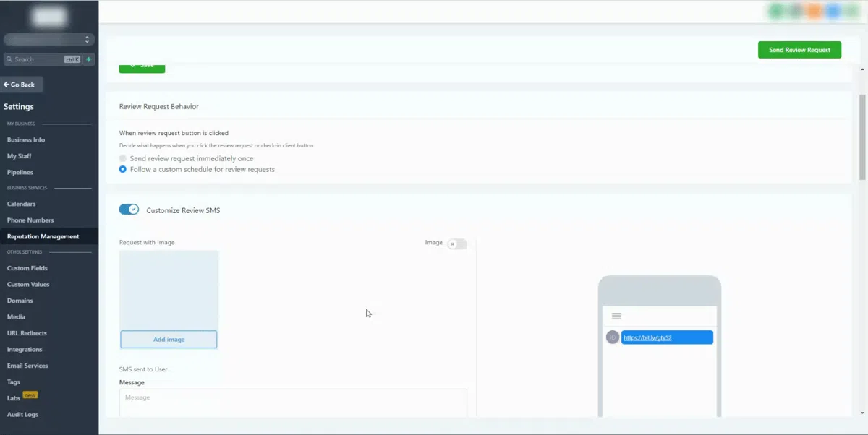Open Audit Logs settings
868x435 pixels.
(x=22, y=415)
